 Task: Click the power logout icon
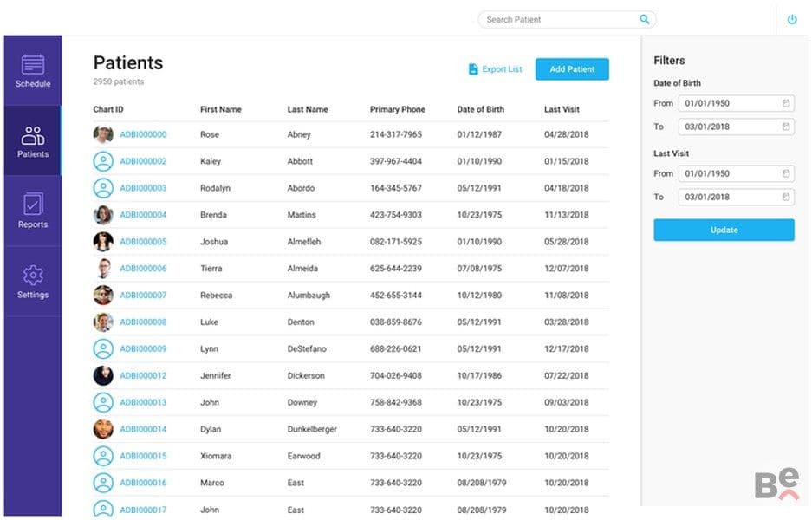(792, 20)
